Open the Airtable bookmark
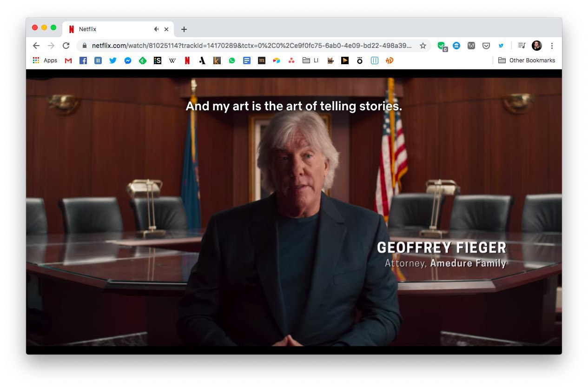 277,60
